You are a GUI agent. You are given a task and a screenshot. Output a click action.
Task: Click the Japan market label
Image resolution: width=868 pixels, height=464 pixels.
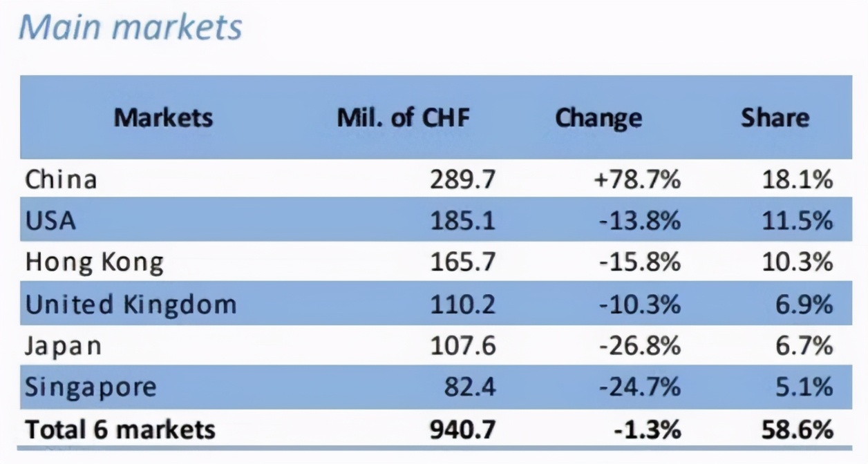(x=63, y=345)
